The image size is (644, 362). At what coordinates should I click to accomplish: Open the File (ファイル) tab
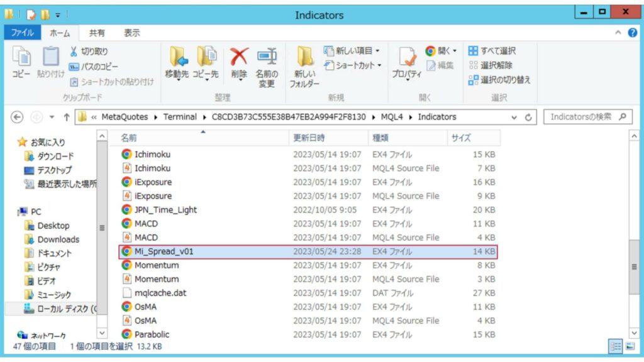click(22, 33)
